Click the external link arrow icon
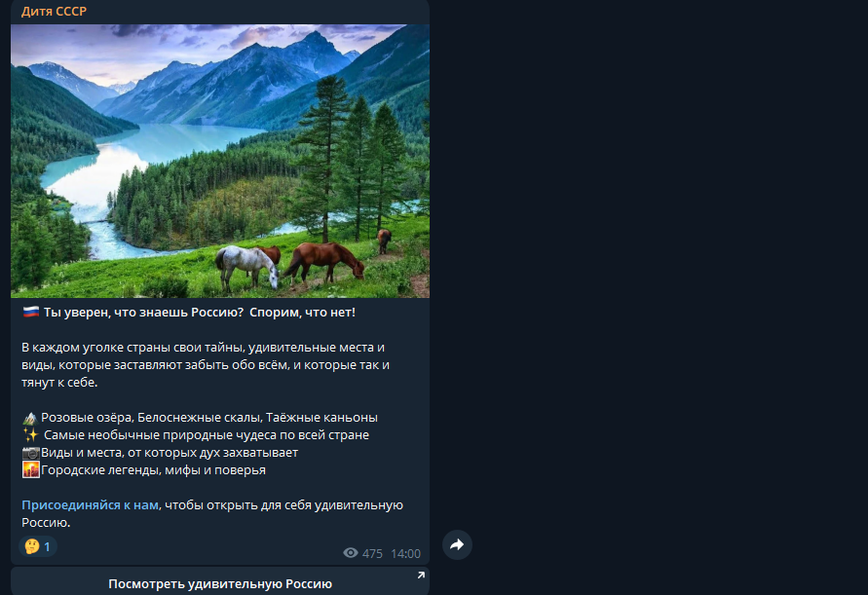The height and width of the screenshot is (595, 868). 421,576
